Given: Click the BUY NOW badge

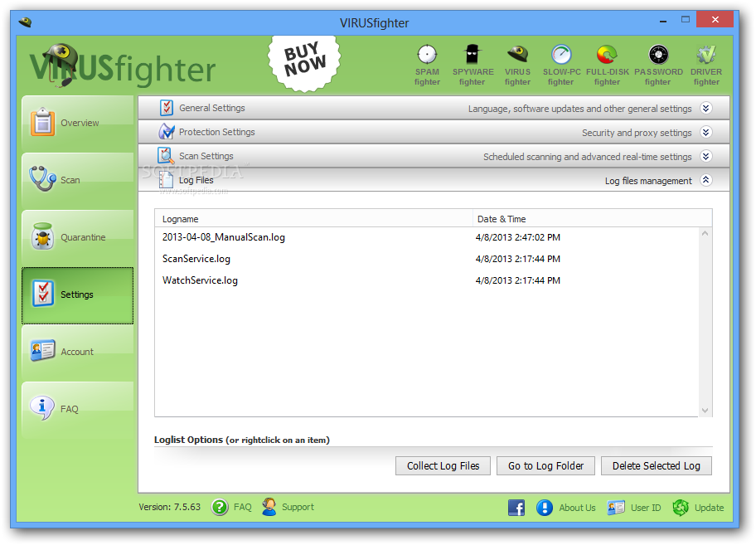Looking at the screenshot, I should [x=305, y=62].
